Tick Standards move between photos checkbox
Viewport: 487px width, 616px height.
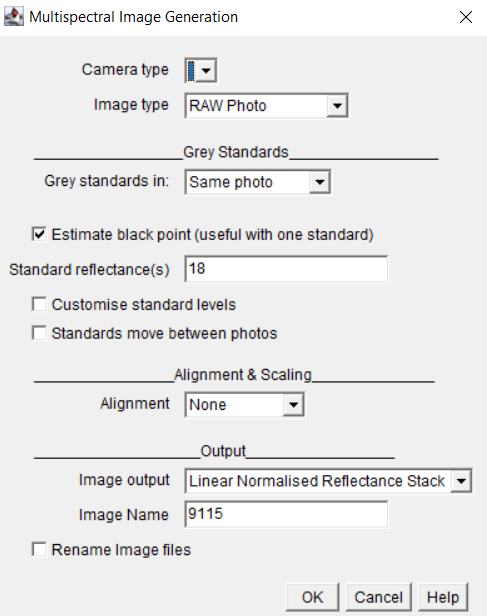tap(39, 333)
